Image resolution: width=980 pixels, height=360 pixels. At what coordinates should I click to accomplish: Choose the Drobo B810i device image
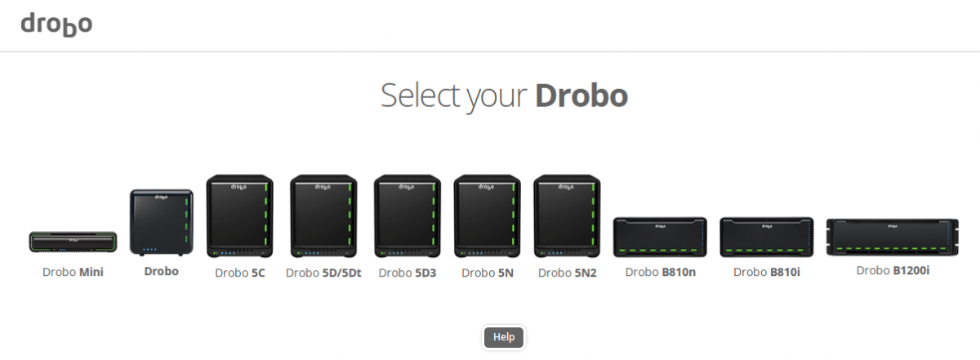point(766,238)
